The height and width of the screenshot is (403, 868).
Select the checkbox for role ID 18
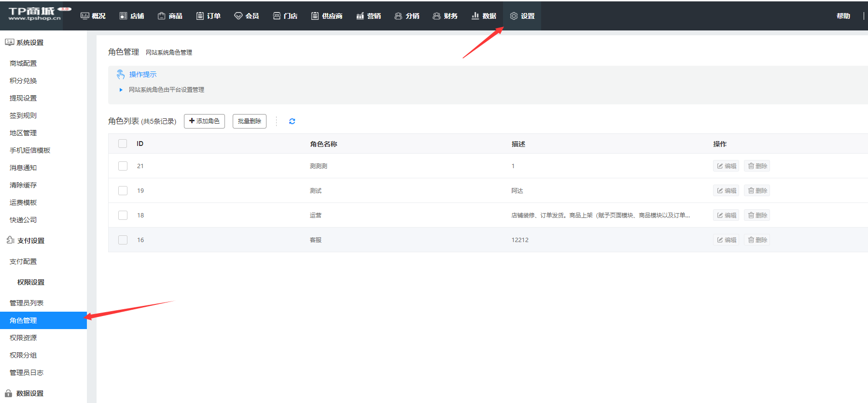[123, 215]
